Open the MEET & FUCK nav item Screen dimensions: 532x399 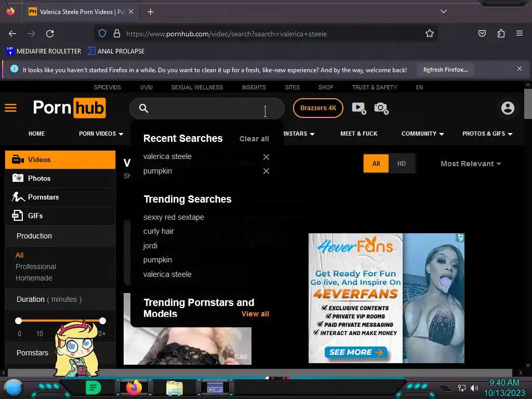point(358,134)
